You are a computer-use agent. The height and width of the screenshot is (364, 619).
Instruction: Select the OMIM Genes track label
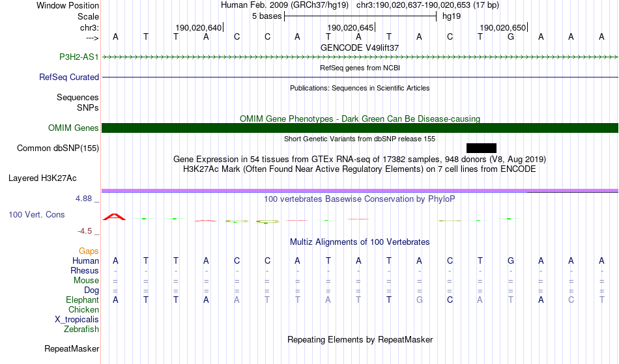[73, 128]
